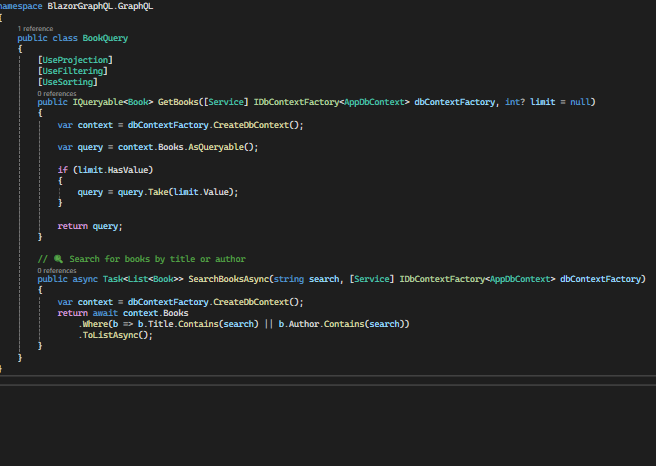This screenshot has width=656, height=466.
Task: Click the GetBooks method name
Action: [178, 102]
